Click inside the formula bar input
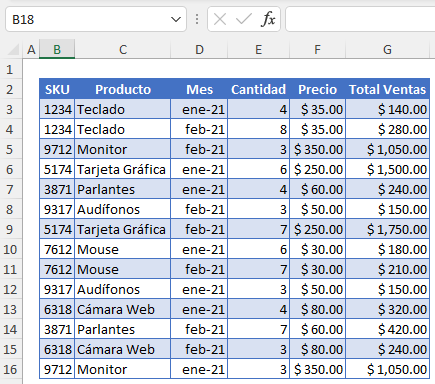Image resolution: width=435 pixels, height=384 pixels. 360,19
